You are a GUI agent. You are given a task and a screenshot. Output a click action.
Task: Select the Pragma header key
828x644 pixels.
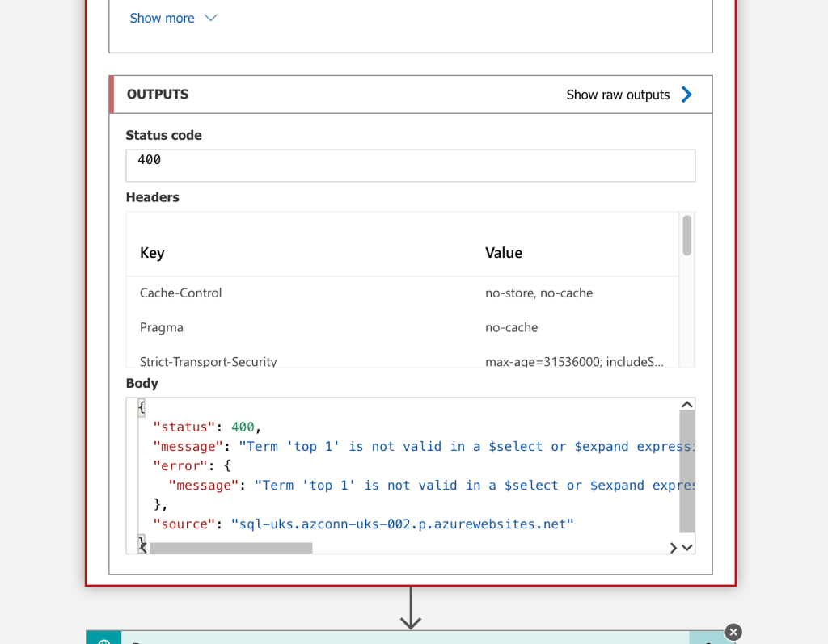pos(162,328)
